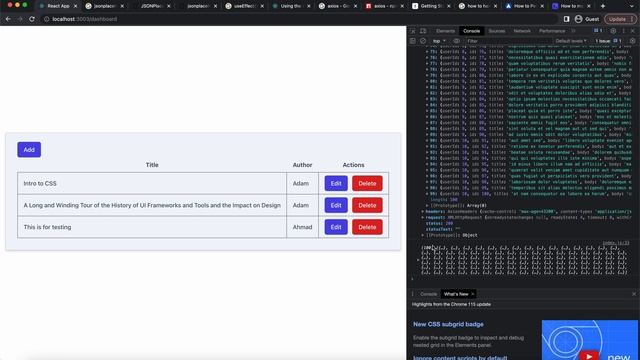This screenshot has width=640, height=360.
Task: Close the React App tab
Action: [x=76, y=6]
